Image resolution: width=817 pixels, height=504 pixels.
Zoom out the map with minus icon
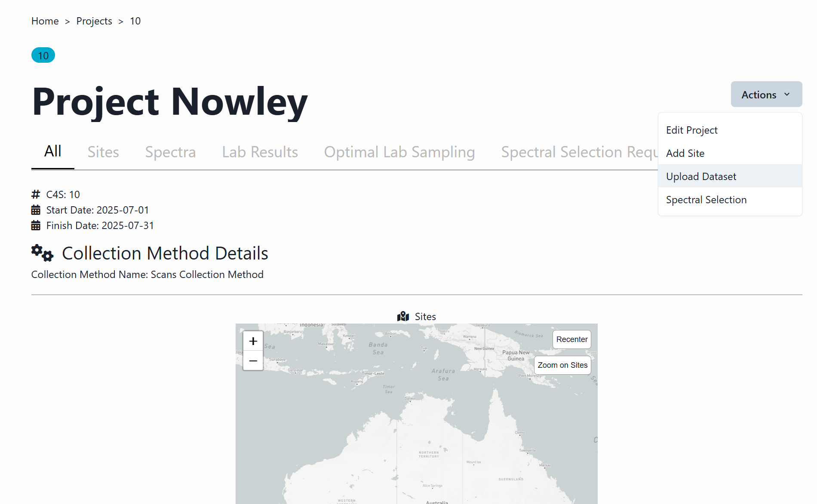pyautogui.click(x=253, y=361)
